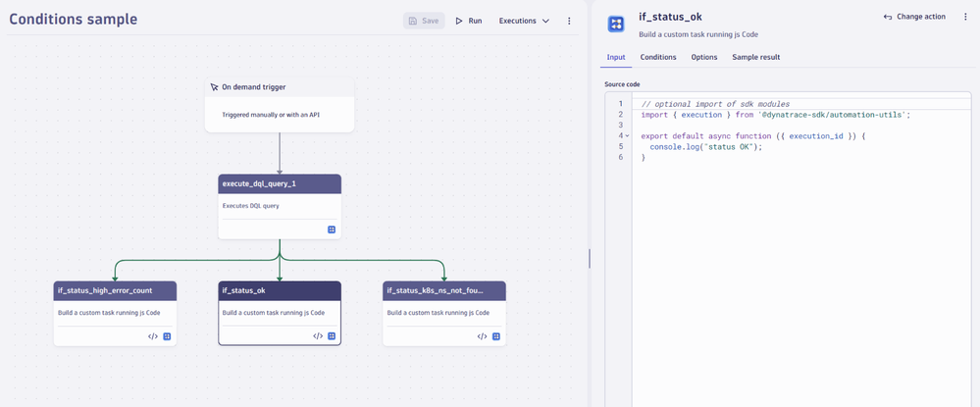This screenshot has height=407, width=980.
Task: Select the On demand trigger node
Action: point(280,104)
